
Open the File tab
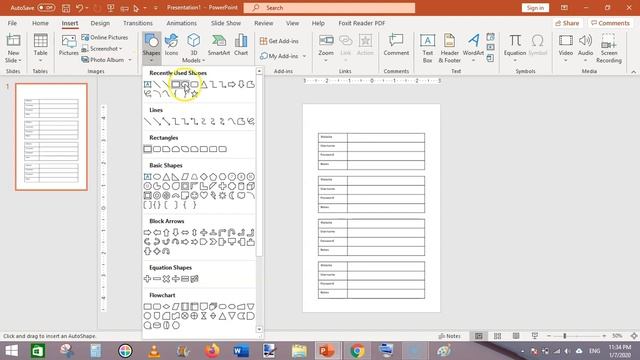[x=12, y=23]
